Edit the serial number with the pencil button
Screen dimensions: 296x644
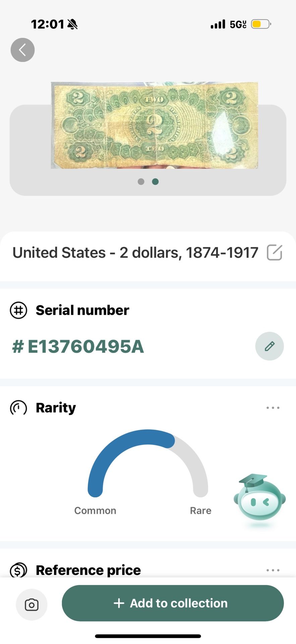pos(270,346)
